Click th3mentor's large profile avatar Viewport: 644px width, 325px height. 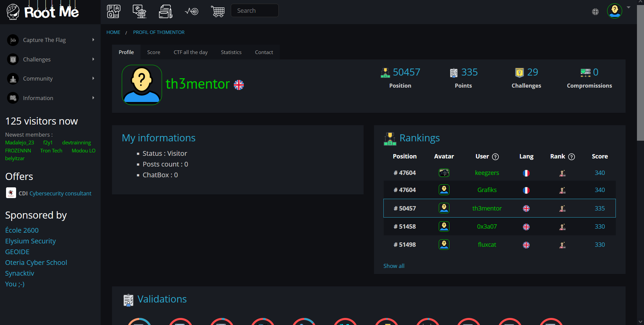pyautogui.click(x=142, y=85)
